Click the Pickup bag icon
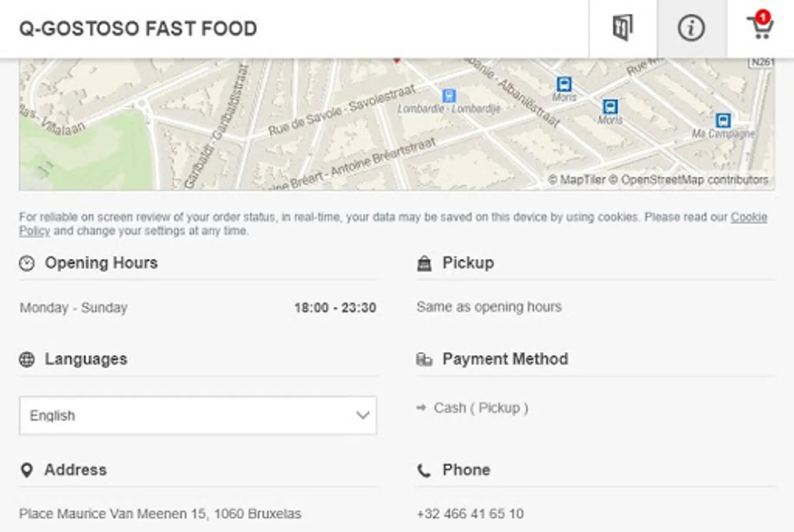 coord(424,264)
